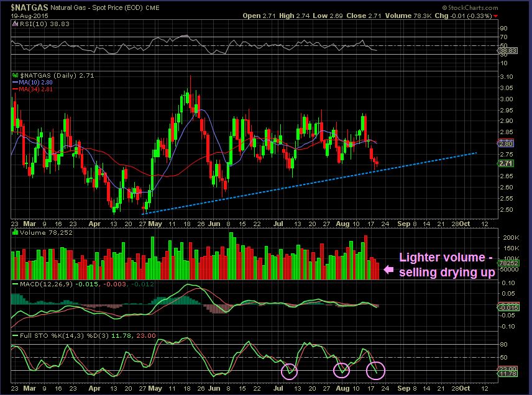
Task: Click the 3.10 price axis label
Action: tap(507, 77)
